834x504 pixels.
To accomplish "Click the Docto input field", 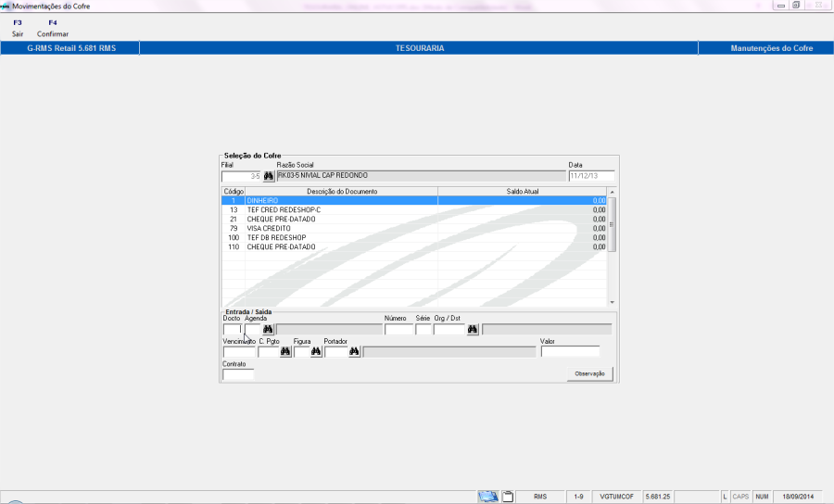I will [x=233, y=330].
